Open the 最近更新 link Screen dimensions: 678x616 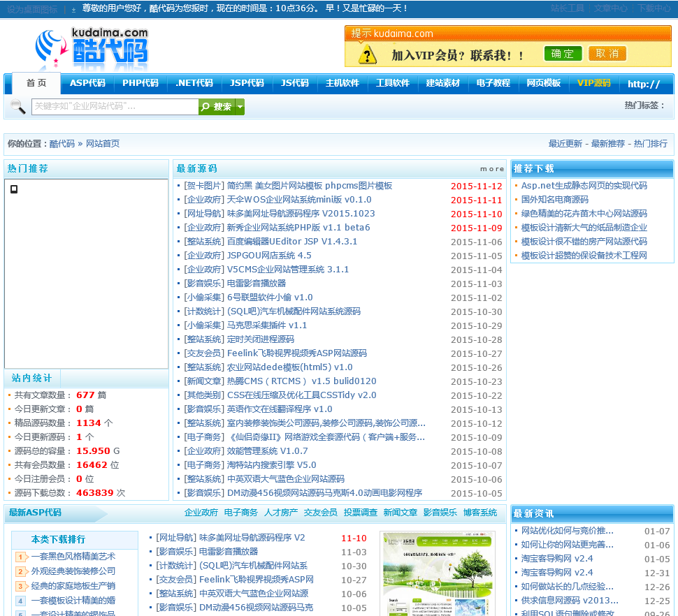pyautogui.click(x=565, y=144)
